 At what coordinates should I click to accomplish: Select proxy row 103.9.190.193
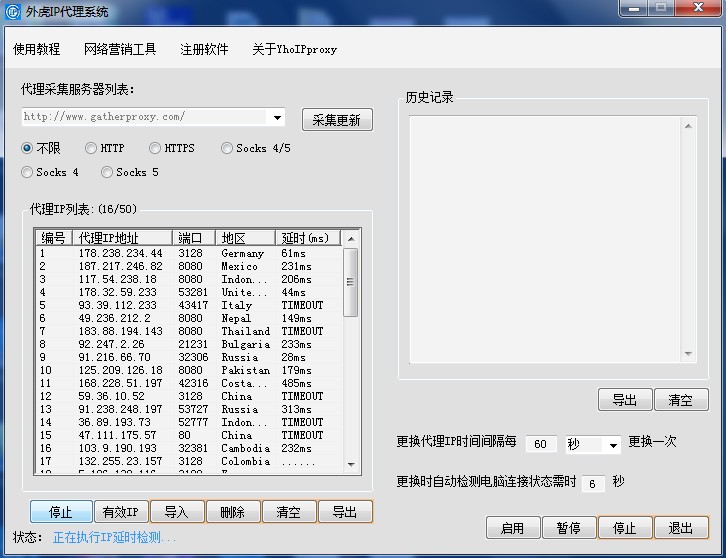point(189,448)
